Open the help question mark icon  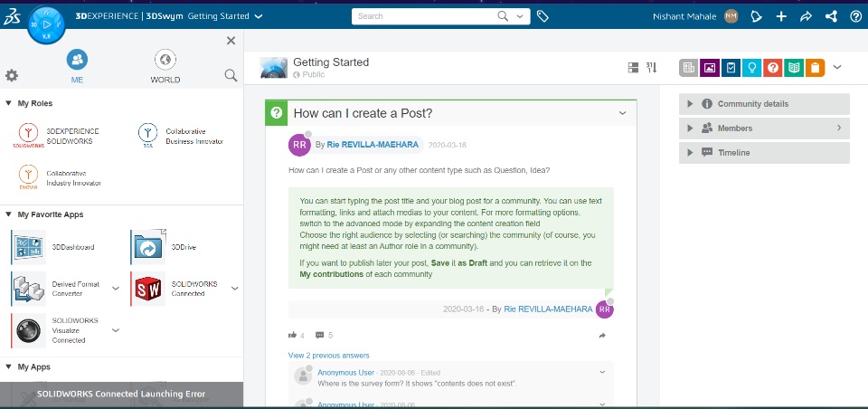pyautogui.click(x=856, y=16)
